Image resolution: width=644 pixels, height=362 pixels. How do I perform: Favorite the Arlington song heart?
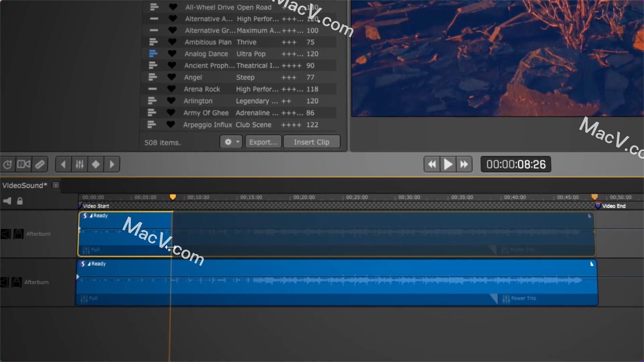click(x=171, y=100)
